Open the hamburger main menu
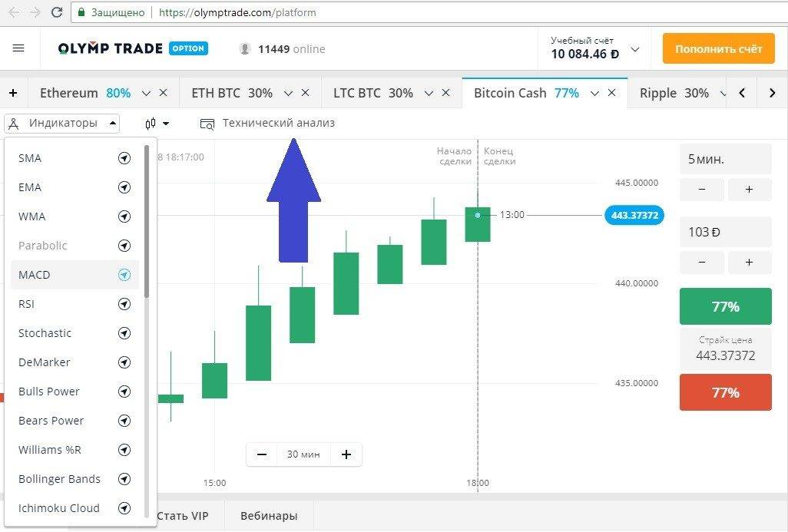 point(18,48)
